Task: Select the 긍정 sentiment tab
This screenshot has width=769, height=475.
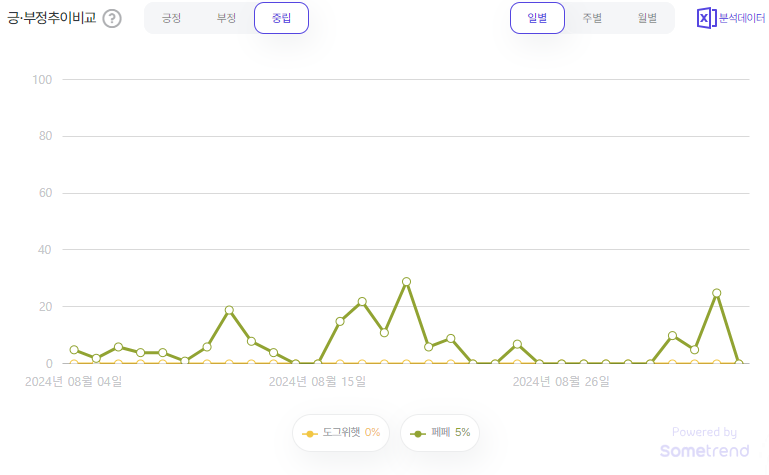Action: (x=172, y=18)
